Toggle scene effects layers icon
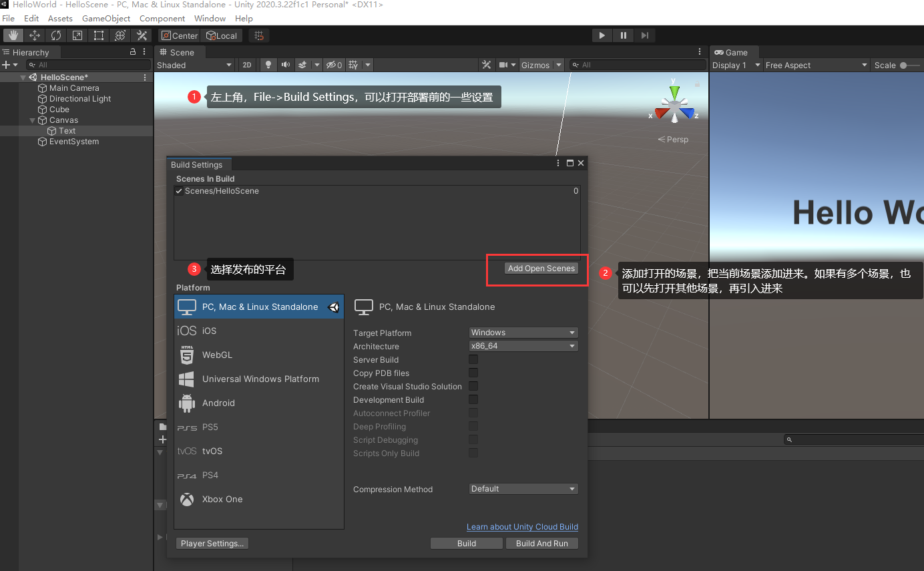The width and height of the screenshot is (924, 571). coord(302,65)
